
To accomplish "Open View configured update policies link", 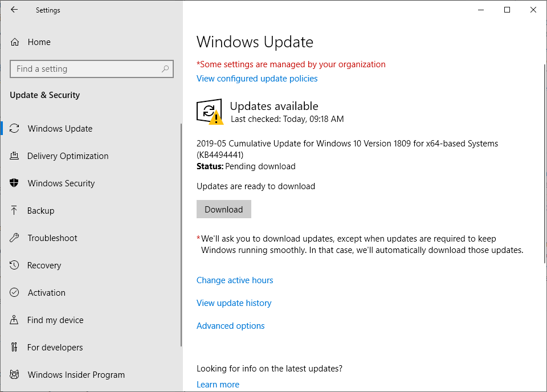I will click(257, 79).
